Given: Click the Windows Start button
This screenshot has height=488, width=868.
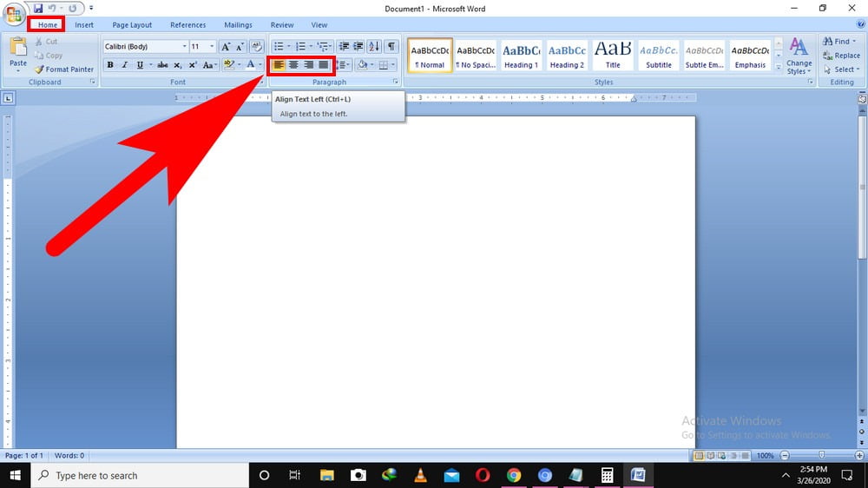Looking at the screenshot, I should [15, 475].
